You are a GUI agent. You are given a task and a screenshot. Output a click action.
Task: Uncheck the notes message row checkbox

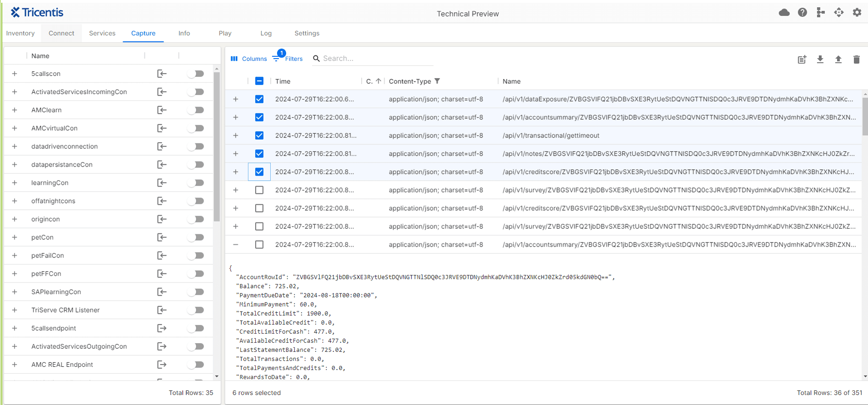coord(259,153)
